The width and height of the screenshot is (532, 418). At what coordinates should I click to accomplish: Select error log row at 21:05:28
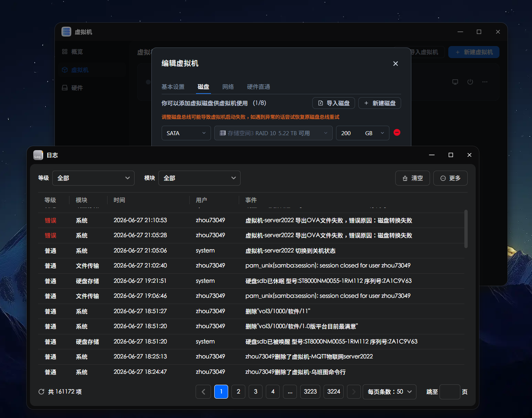[x=251, y=236]
